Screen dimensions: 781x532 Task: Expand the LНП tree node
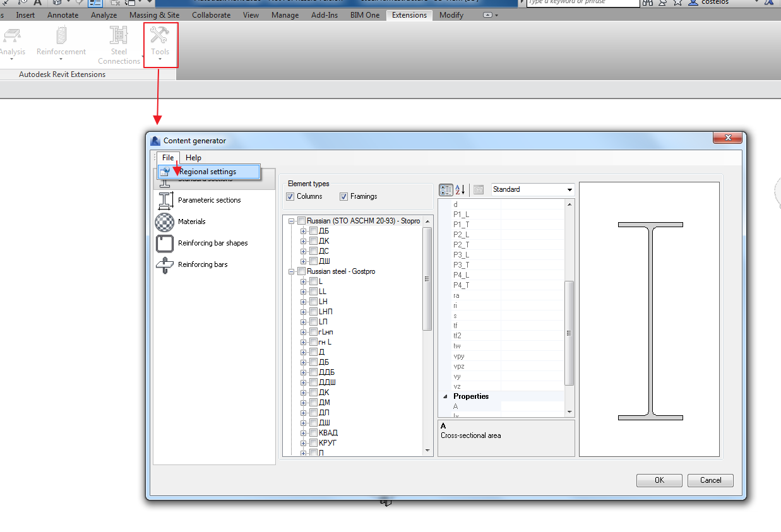(303, 312)
